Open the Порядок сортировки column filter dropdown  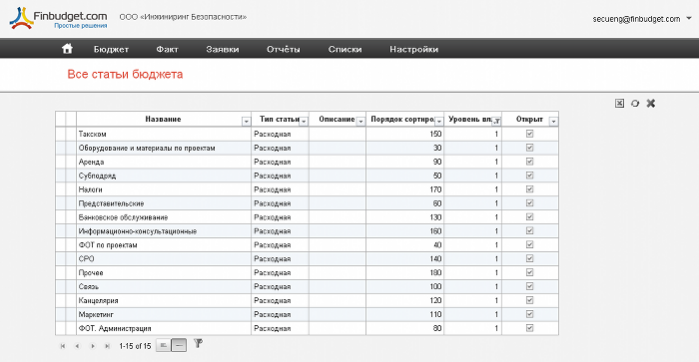[x=439, y=121]
